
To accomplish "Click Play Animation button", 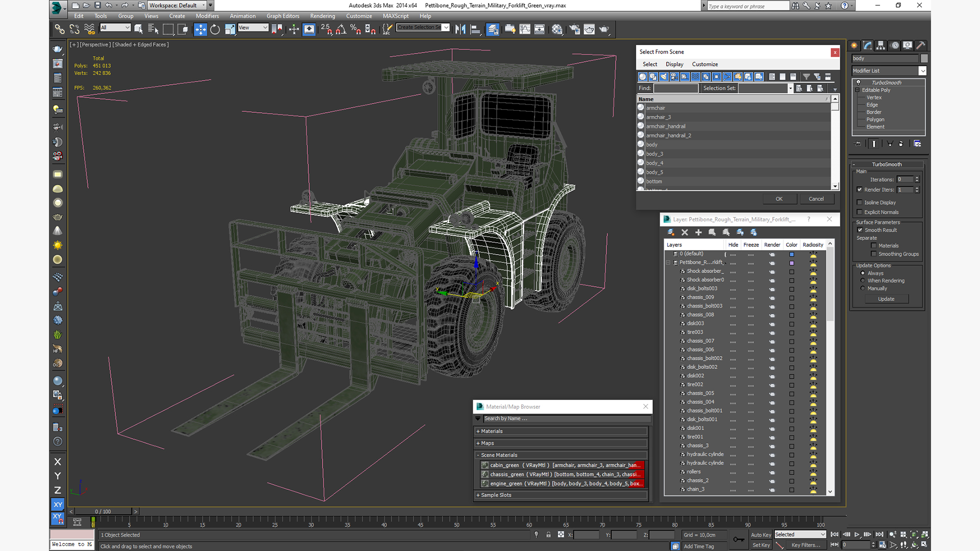I will (857, 535).
